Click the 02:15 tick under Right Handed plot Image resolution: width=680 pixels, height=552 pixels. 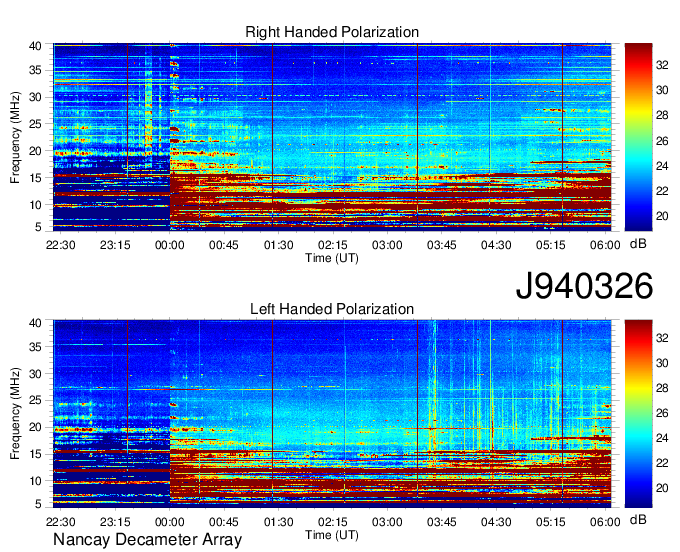click(333, 245)
